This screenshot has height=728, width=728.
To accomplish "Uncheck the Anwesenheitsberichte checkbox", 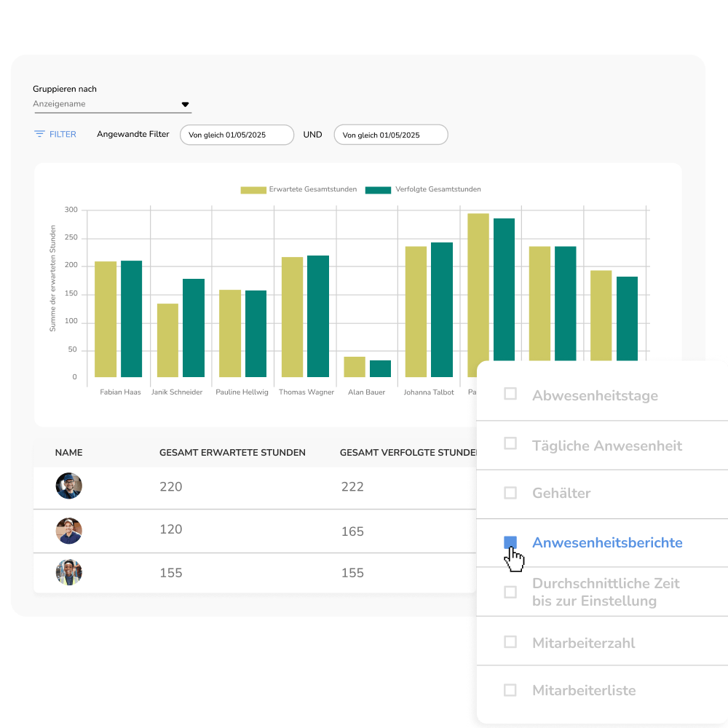I will coord(510,542).
